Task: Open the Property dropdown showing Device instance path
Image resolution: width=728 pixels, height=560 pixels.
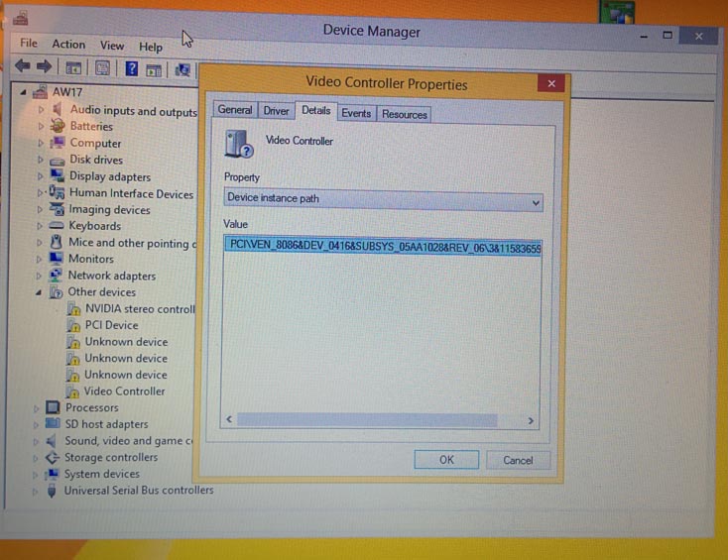Action: [383, 200]
